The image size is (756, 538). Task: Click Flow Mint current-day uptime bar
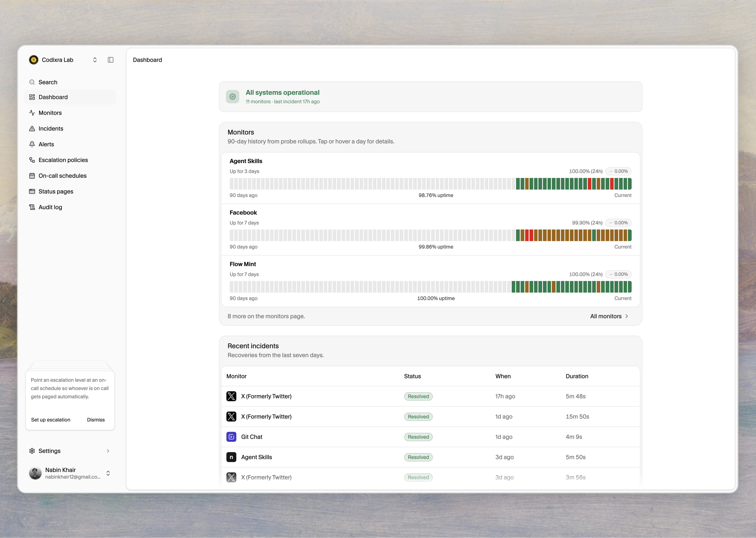[630, 287]
